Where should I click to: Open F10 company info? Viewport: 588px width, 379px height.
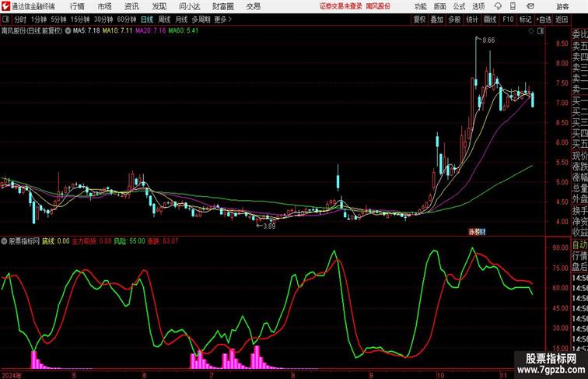pos(508,19)
